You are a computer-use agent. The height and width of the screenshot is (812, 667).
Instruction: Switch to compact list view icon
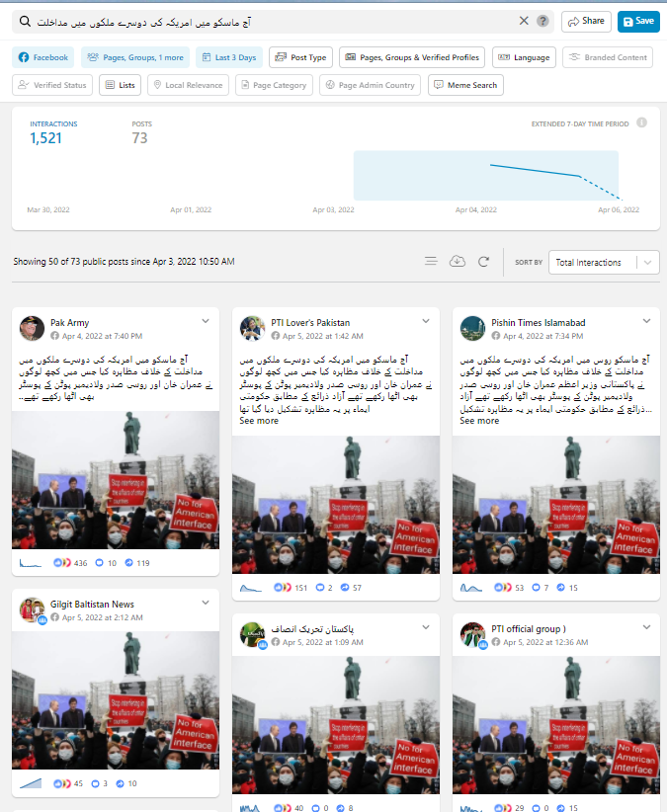[x=431, y=262]
